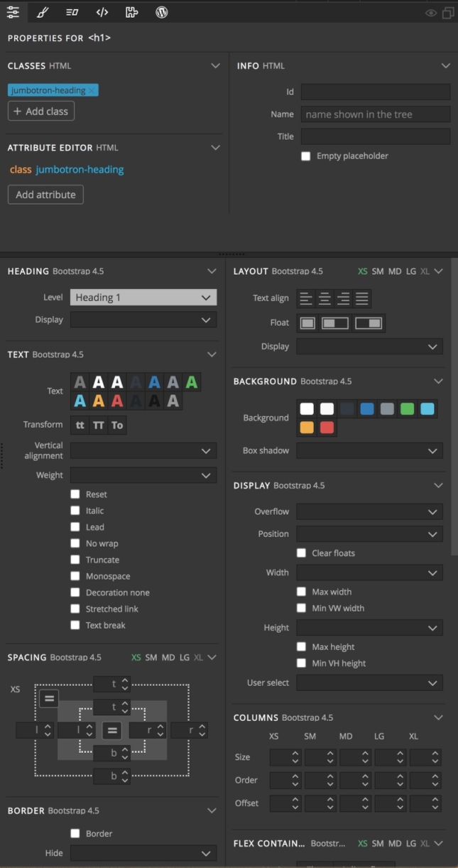Apply float right using the Float icons
Image resolution: width=458 pixels, height=868 pixels.
[368, 322]
